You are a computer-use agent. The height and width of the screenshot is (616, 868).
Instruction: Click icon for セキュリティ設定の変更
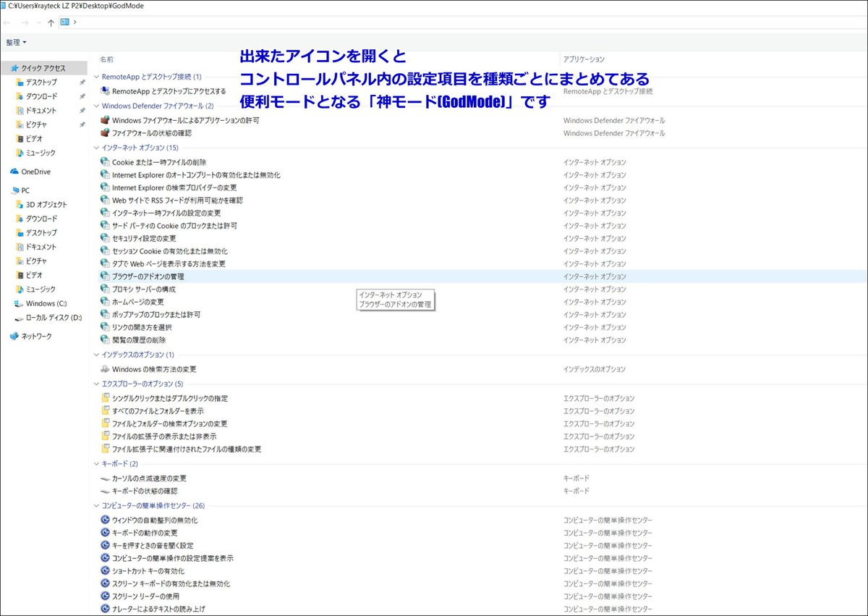coord(105,238)
